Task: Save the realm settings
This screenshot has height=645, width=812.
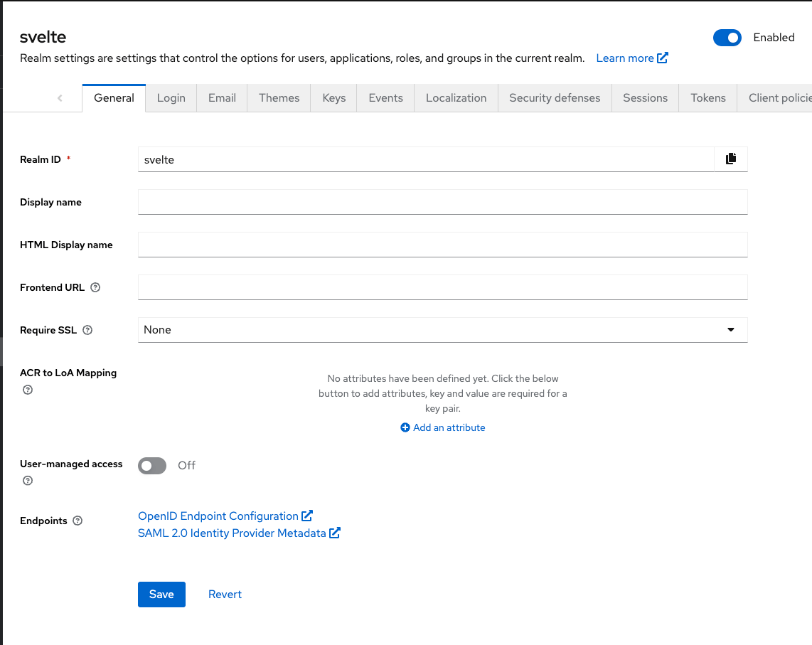Action: tap(161, 594)
